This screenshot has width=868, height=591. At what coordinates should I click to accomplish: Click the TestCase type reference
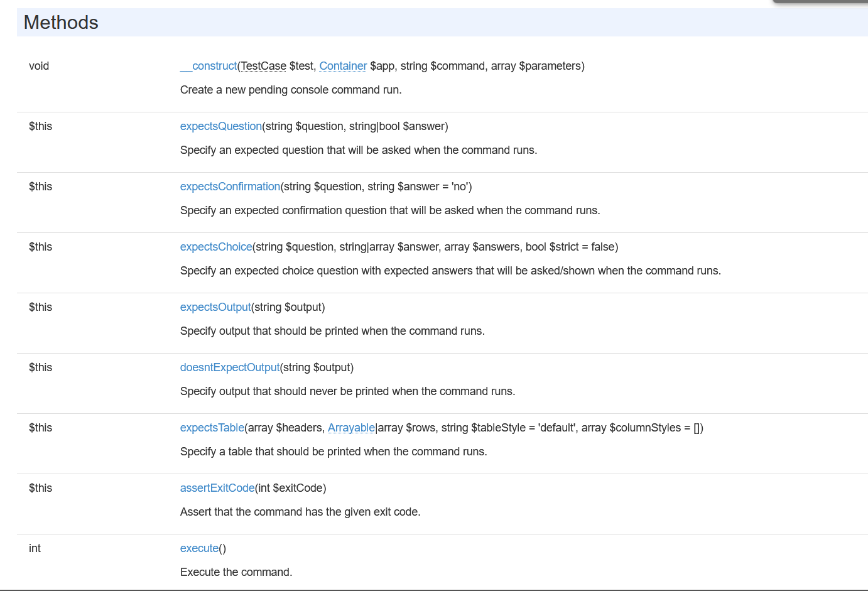point(263,66)
